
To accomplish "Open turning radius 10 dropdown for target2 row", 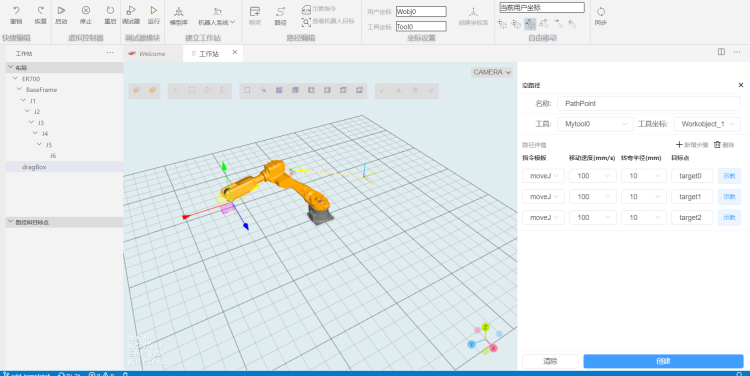I will click(643, 217).
